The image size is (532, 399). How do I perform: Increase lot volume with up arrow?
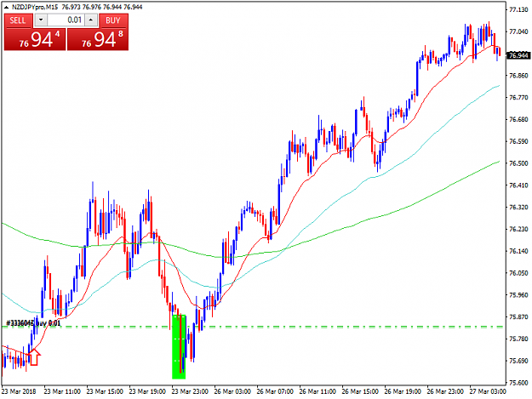90,20
